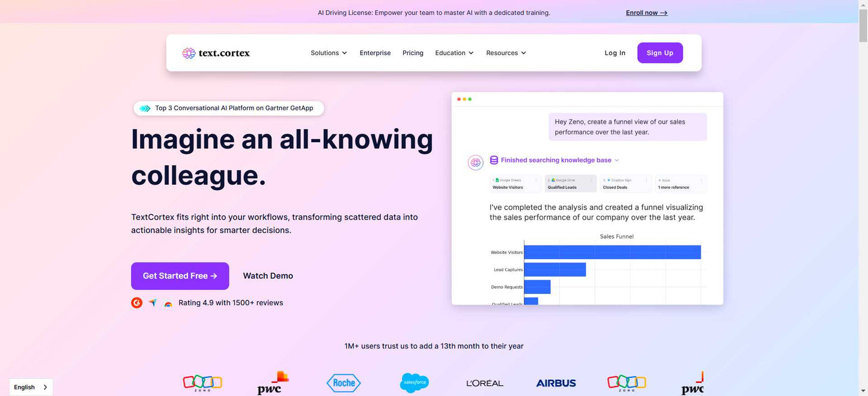This screenshot has height=396, width=868.
Task: Click the Airbus logo
Action: click(556, 383)
